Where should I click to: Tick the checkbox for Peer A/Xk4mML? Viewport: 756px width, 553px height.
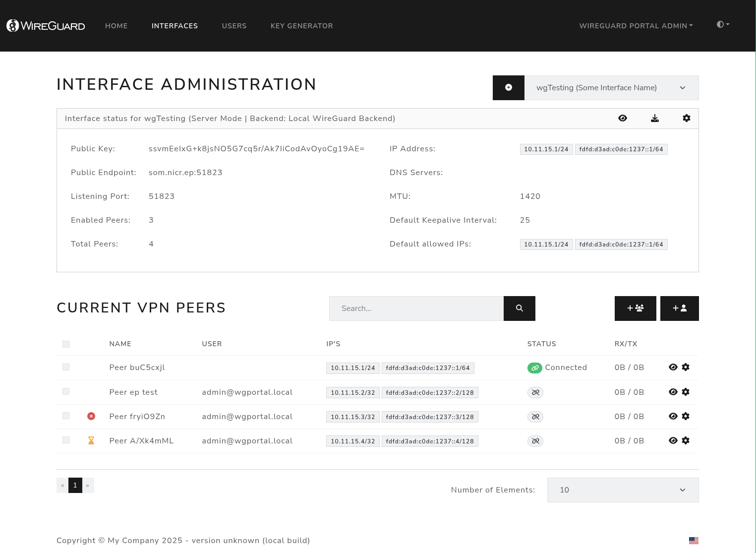66,440
